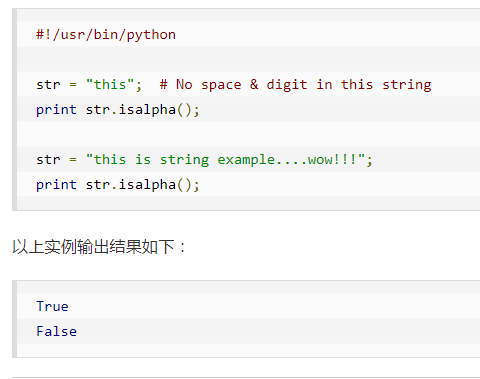Click the True output line
Screen dimensions: 480x379
(x=52, y=306)
